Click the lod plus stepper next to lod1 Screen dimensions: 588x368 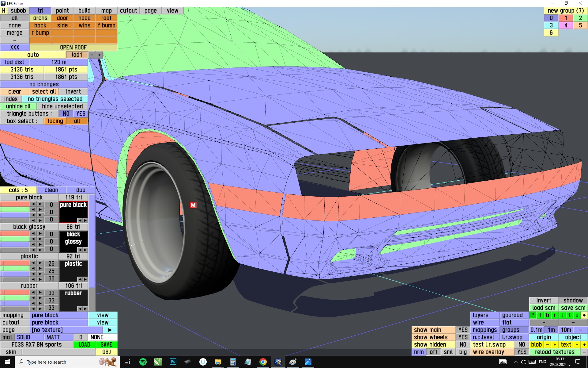tap(99, 55)
